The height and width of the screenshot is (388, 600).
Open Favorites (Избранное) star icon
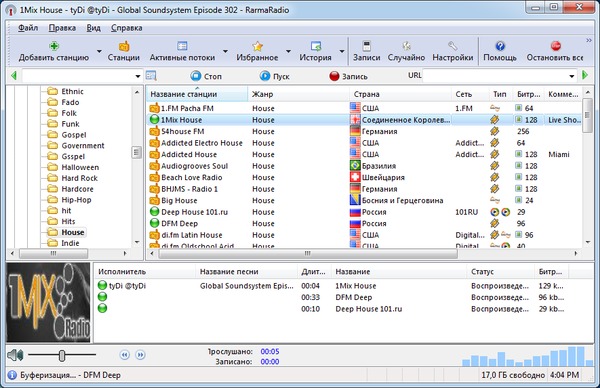(257, 46)
